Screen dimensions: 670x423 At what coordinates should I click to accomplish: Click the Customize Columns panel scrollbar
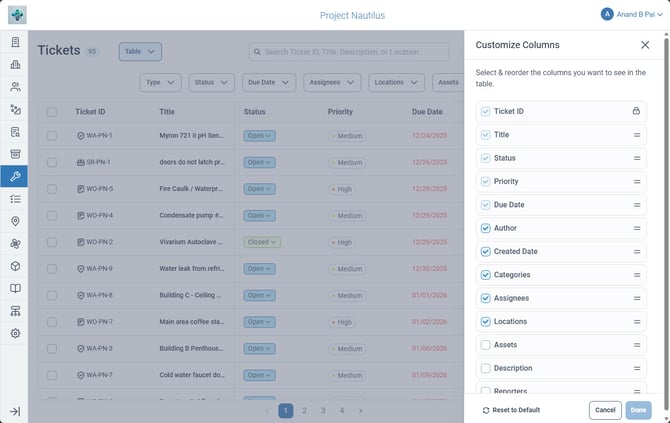click(x=666, y=222)
